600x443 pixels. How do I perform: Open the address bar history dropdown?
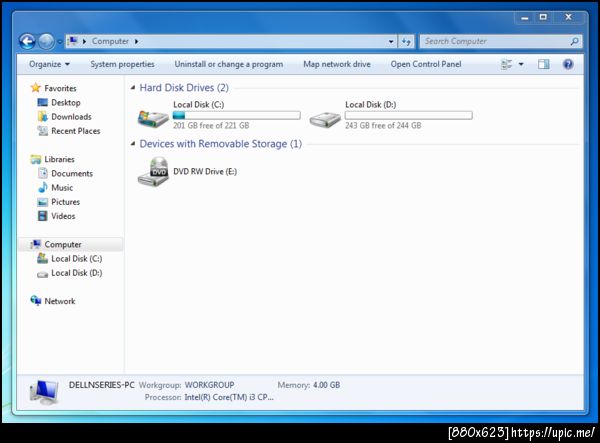pyautogui.click(x=391, y=41)
